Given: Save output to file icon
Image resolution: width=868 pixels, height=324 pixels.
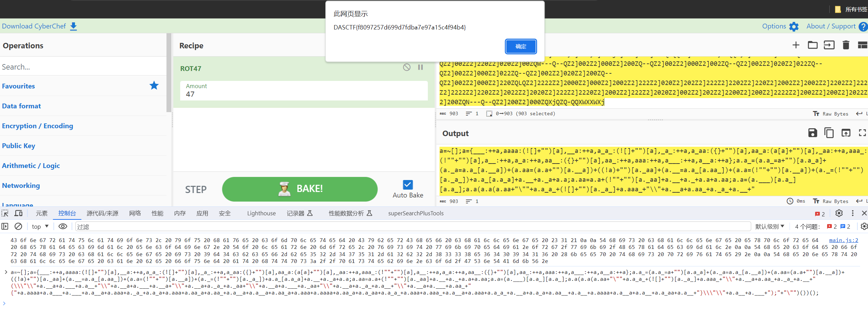Looking at the screenshot, I should [x=813, y=133].
